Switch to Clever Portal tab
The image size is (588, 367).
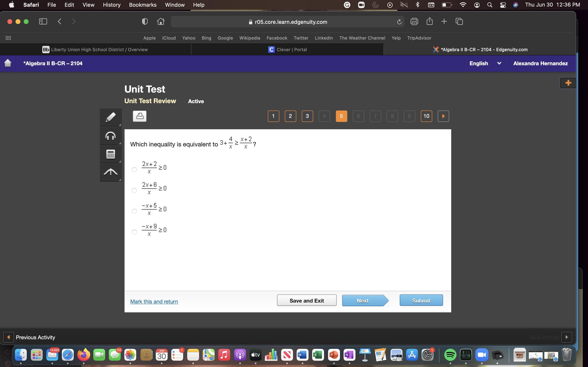(x=287, y=50)
